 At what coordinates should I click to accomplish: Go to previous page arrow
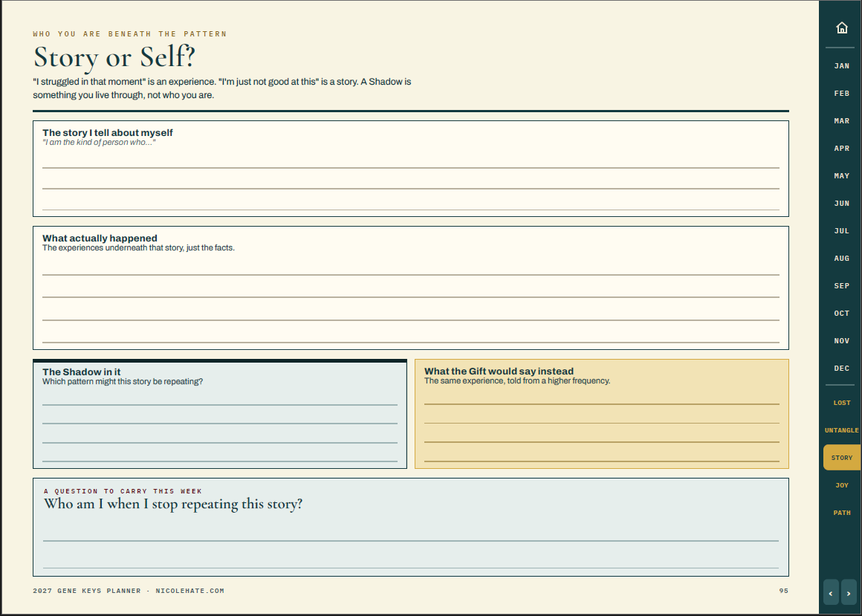[x=831, y=593]
